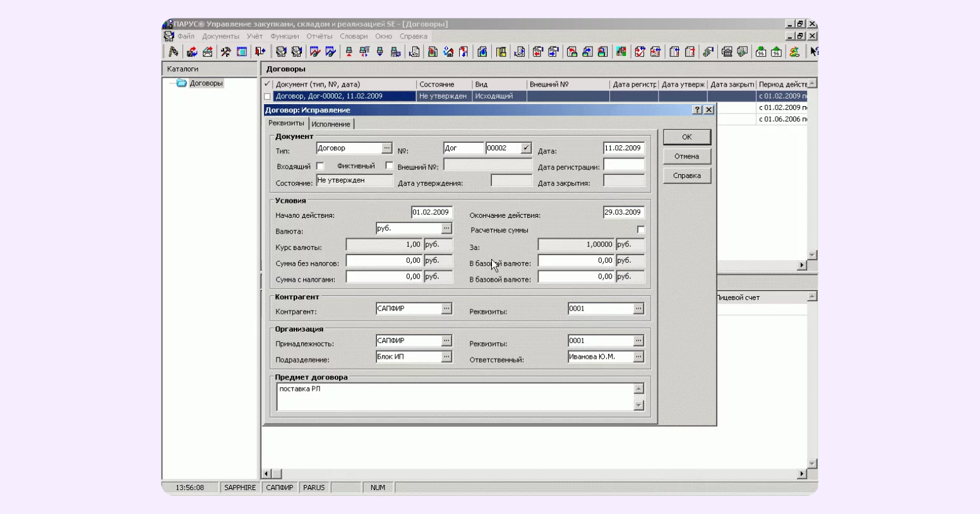The image size is (980, 514).
Task: Click the Предмет договора scroll up arrow
Action: tap(638, 389)
